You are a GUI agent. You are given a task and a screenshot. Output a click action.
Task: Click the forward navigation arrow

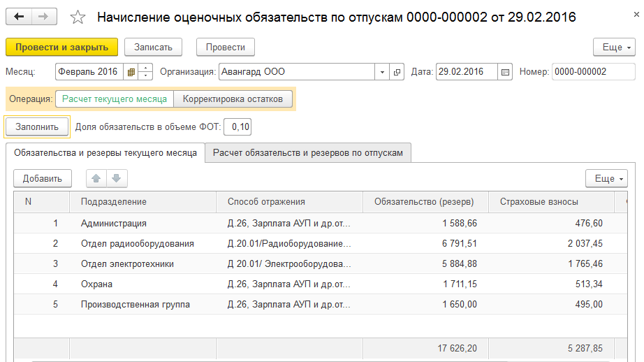coord(44,17)
